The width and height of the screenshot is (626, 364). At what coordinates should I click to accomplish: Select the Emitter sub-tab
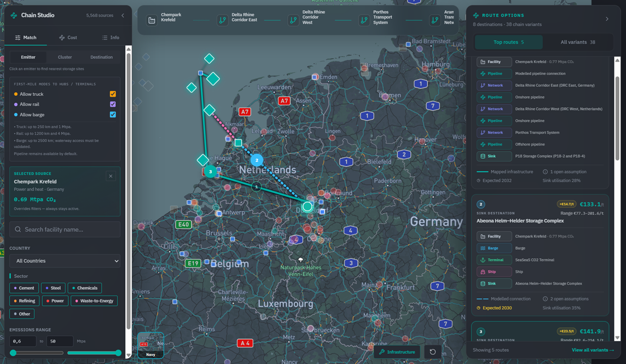(x=28, y=57)
